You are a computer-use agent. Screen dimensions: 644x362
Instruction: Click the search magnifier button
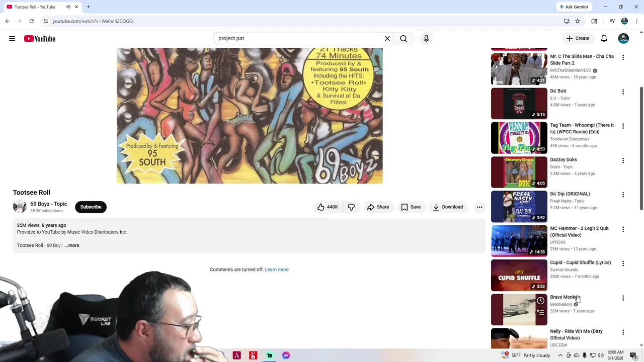click(x=404, y=39)
